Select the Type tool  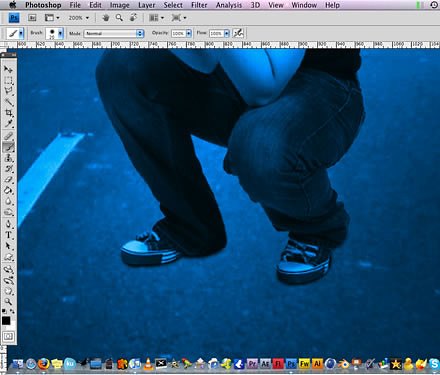[x=8, y=235]
